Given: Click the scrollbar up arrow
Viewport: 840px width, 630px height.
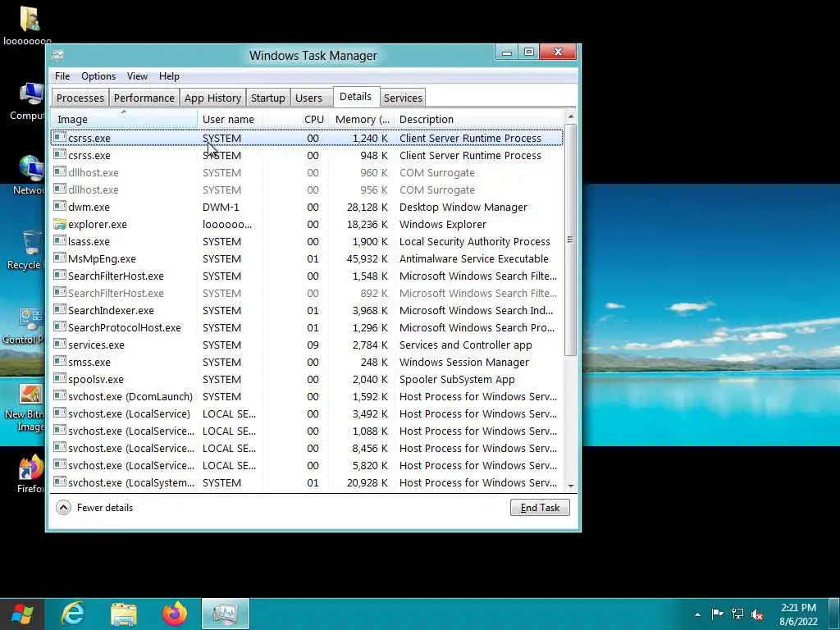Looking at the screenshot, I should [571, 116].
